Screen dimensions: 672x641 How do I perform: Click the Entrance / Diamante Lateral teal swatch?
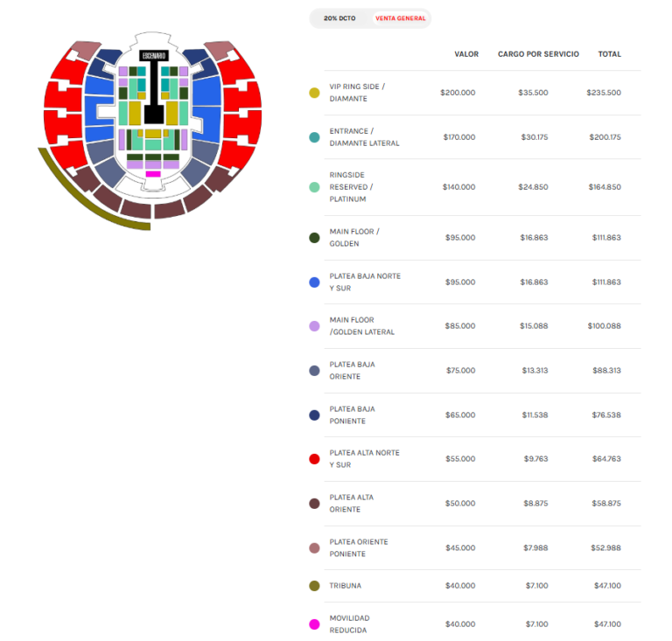[x=314, y=137]
